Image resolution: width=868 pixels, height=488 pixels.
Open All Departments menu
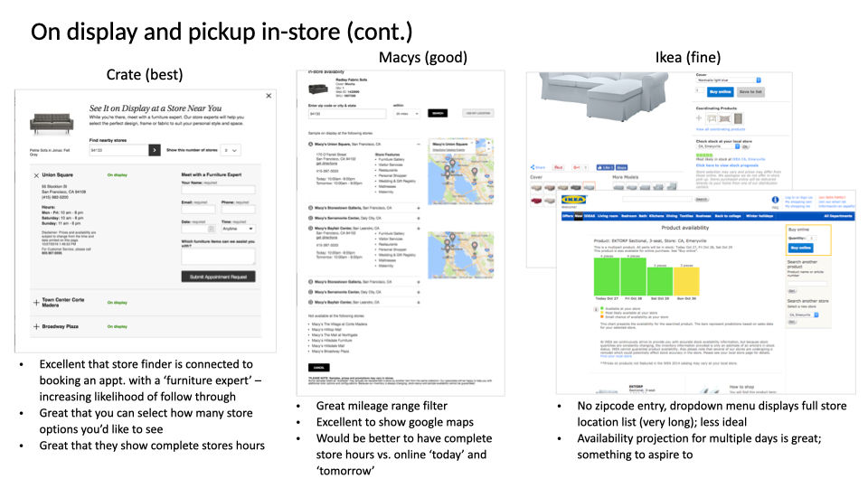(x=838, y=216)
